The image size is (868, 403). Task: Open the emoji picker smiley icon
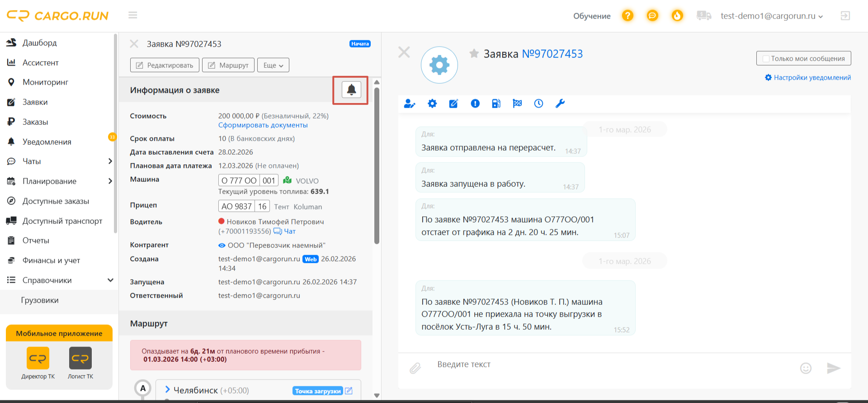click(x=806, y=368)
